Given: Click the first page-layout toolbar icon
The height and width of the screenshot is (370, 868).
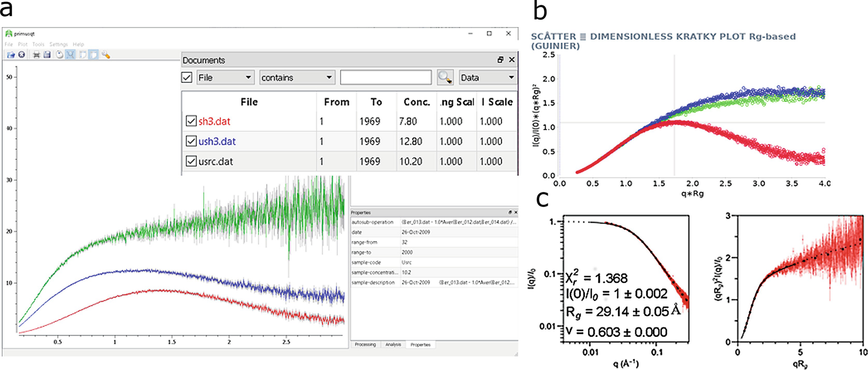Looking at the screenshot, I should pos(82,54).
